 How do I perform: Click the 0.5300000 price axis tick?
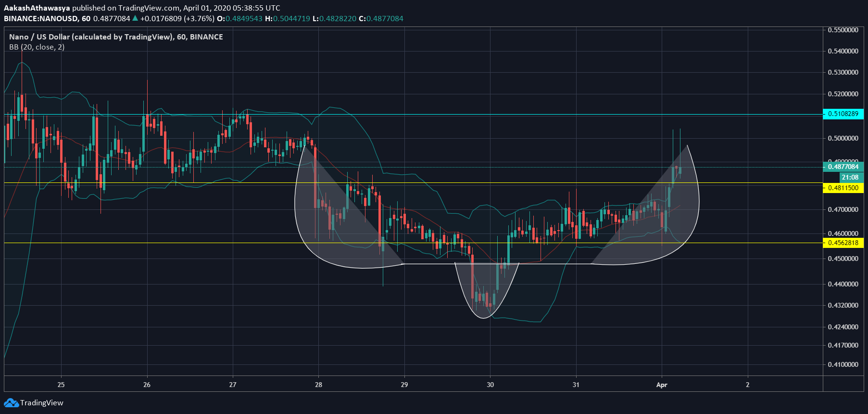coord(843,72)
